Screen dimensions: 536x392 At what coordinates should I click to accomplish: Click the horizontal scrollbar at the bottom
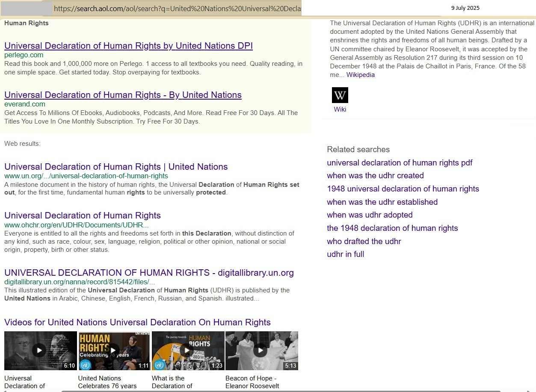[x=281, y=391]
